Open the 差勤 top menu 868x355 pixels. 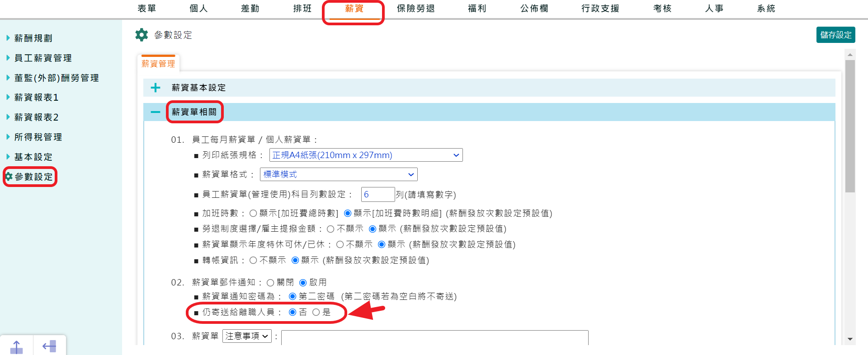click(x=250, y=9)
